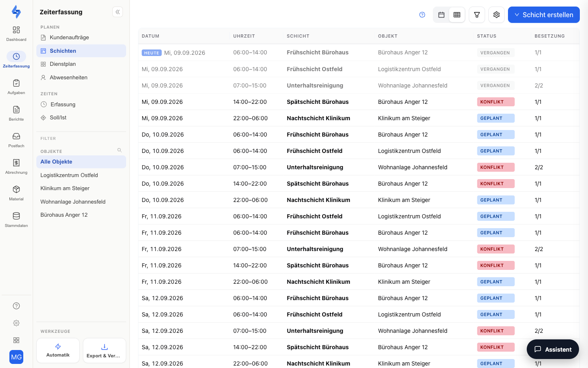Open the Assistent chat button
The width and height of the screenshot is (588, 368).
pos(553,349)
